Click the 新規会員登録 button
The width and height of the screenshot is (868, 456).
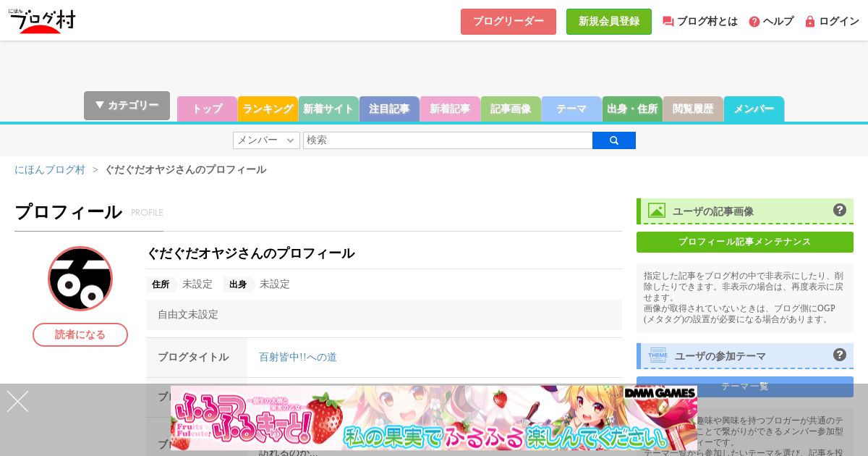click(x=609, y=22)
